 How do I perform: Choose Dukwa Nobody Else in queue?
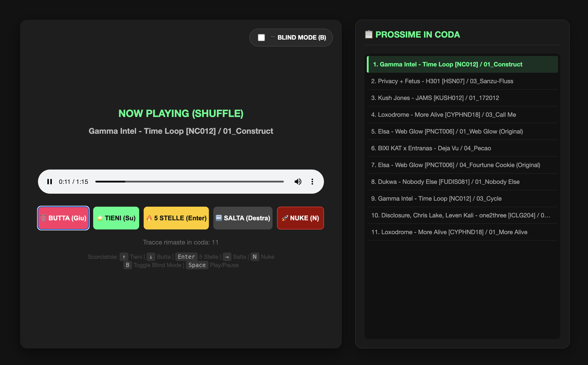(x=462, y=182)
